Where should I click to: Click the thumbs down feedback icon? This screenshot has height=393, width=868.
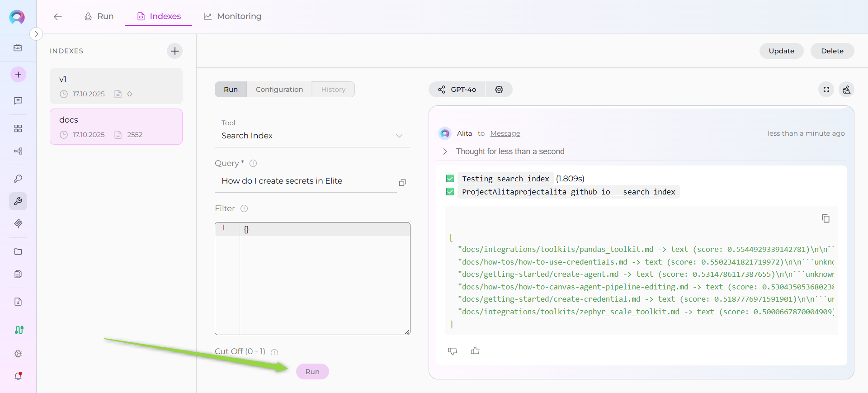(452, 351)
